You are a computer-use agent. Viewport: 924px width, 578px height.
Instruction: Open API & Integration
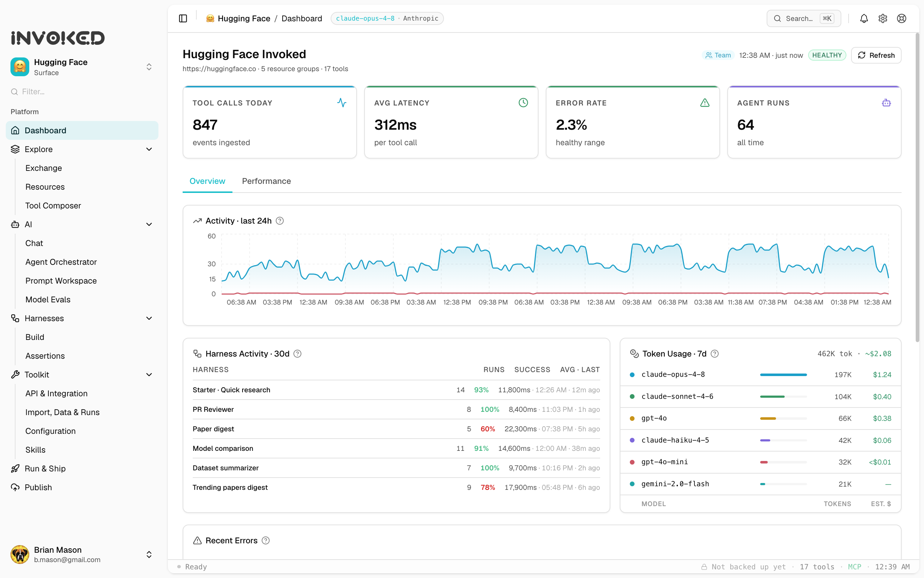pyautogui.click(x=57, y=393)
